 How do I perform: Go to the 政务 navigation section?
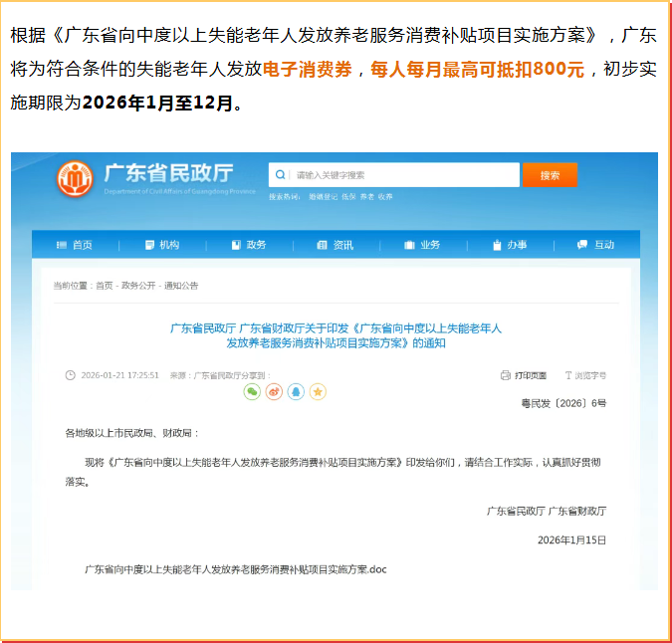(x=249, y=245)
